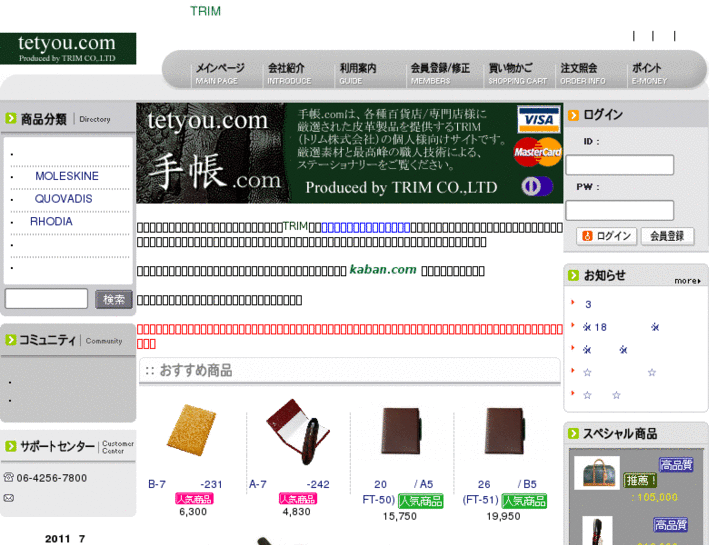Click the product search input field
Viewport: 727px width, 545px height.
pyautogui.click(x=46, y=298)
